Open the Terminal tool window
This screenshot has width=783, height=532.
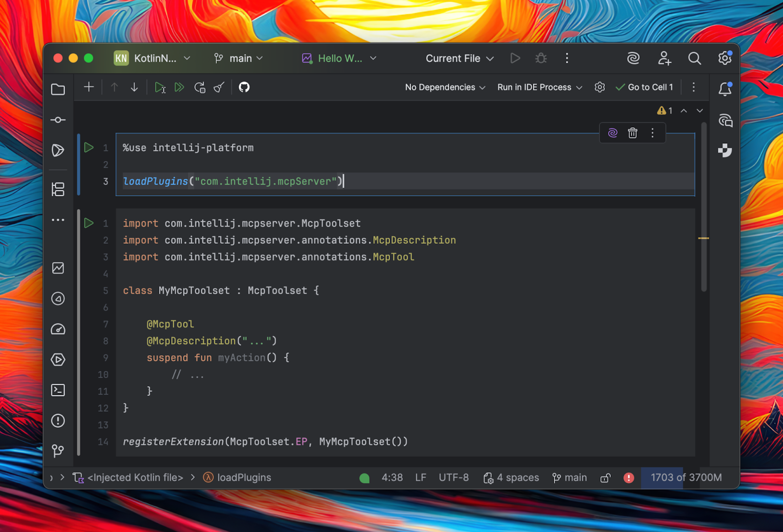point(58,390)
